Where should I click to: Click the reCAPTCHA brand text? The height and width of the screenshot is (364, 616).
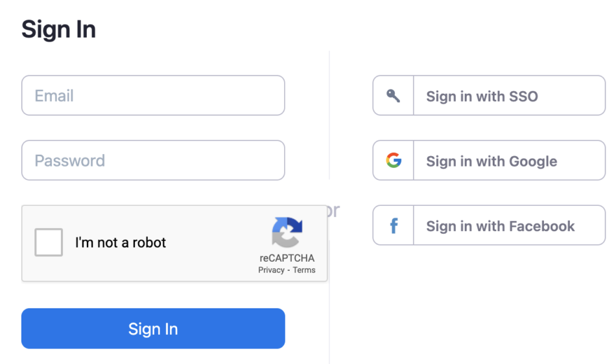[x=287, y=258]
